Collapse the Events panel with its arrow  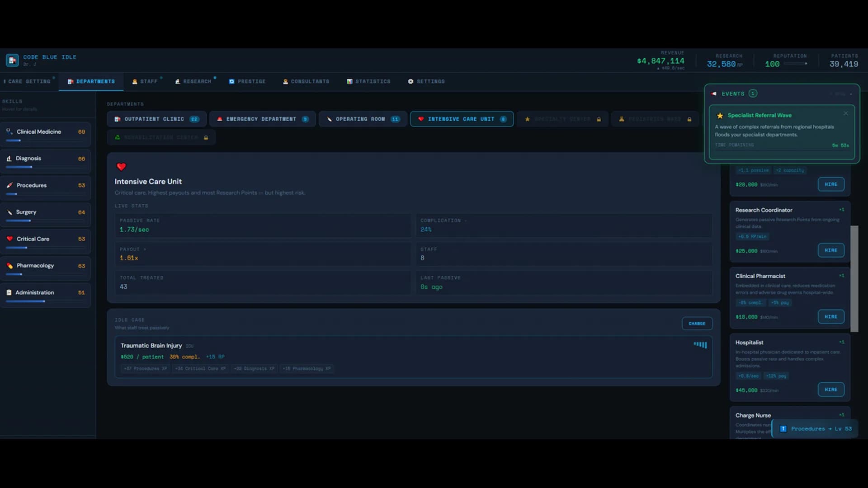(x=851, y=94)
